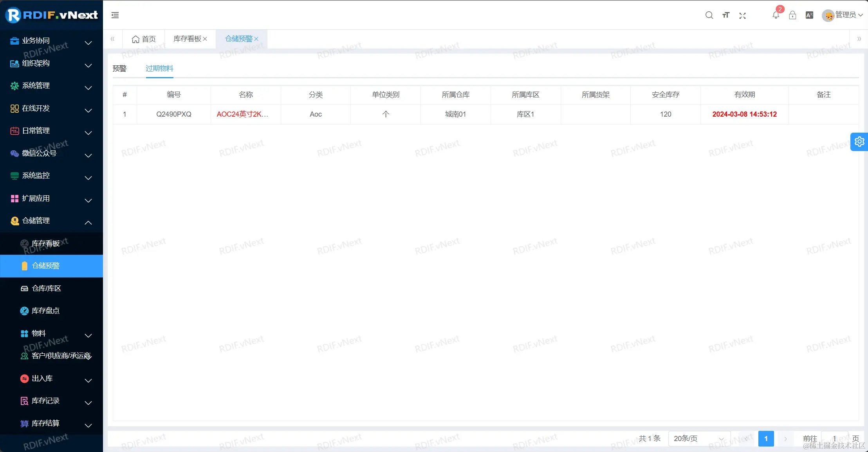The image size is (868, 452).
Task: Open 库存盘点 in the sidebar
Action: pos(45,311)
